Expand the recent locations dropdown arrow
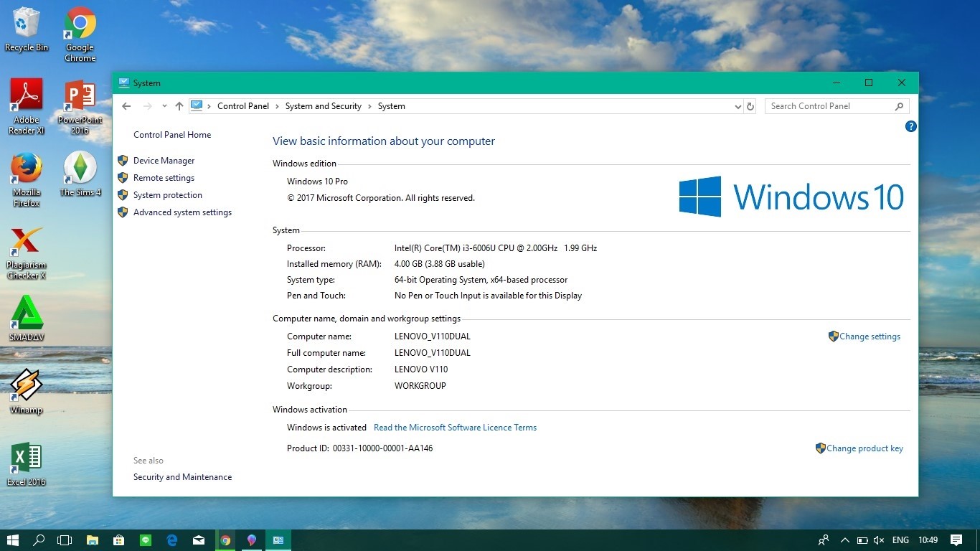Image resolution: width=980 pixels, height=551 pixels. click(164, 106)
